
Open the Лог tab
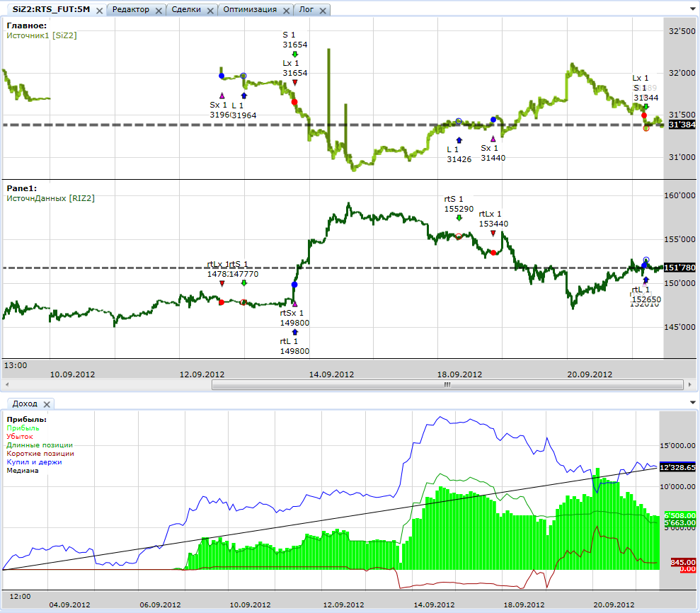[306, 9]
